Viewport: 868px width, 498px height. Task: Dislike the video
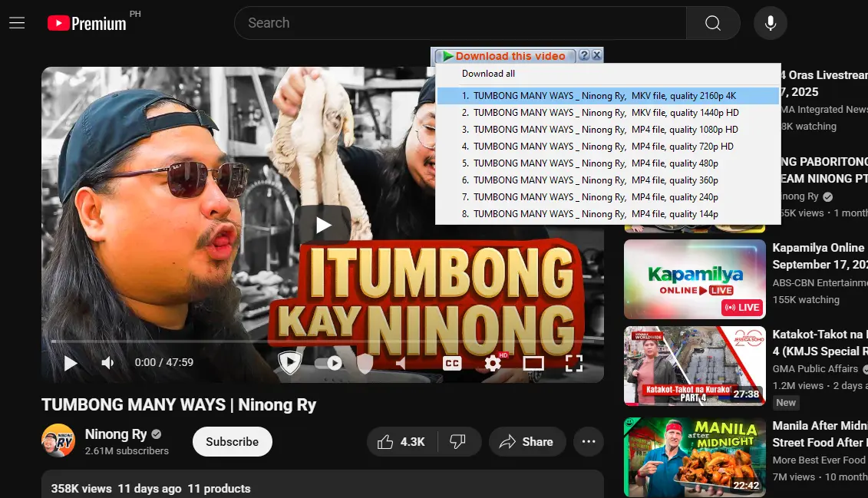[458, 441]
